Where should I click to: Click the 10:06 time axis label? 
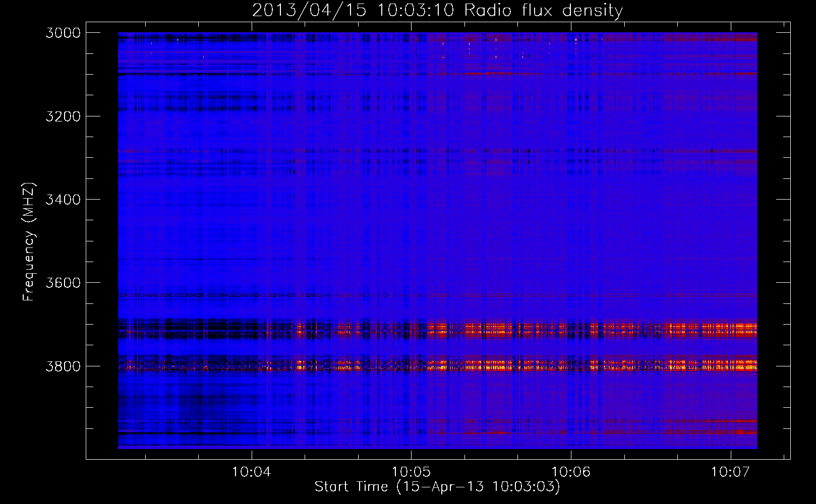point(571,472)
